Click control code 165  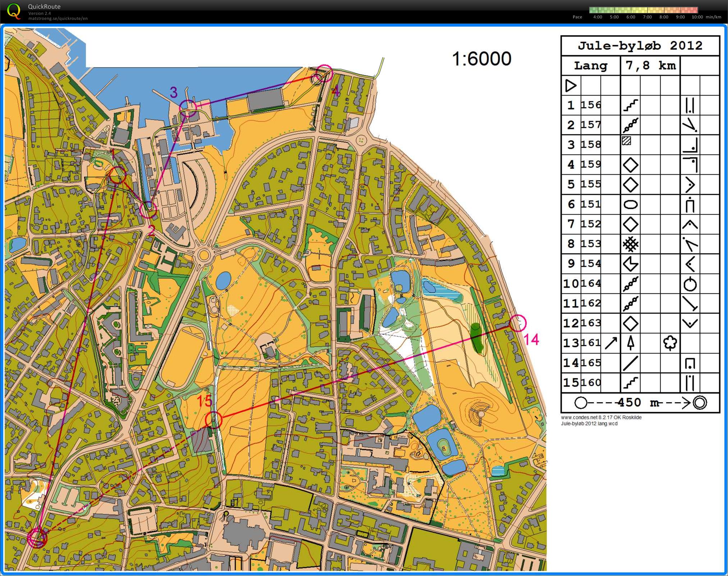tap(591, 363)
